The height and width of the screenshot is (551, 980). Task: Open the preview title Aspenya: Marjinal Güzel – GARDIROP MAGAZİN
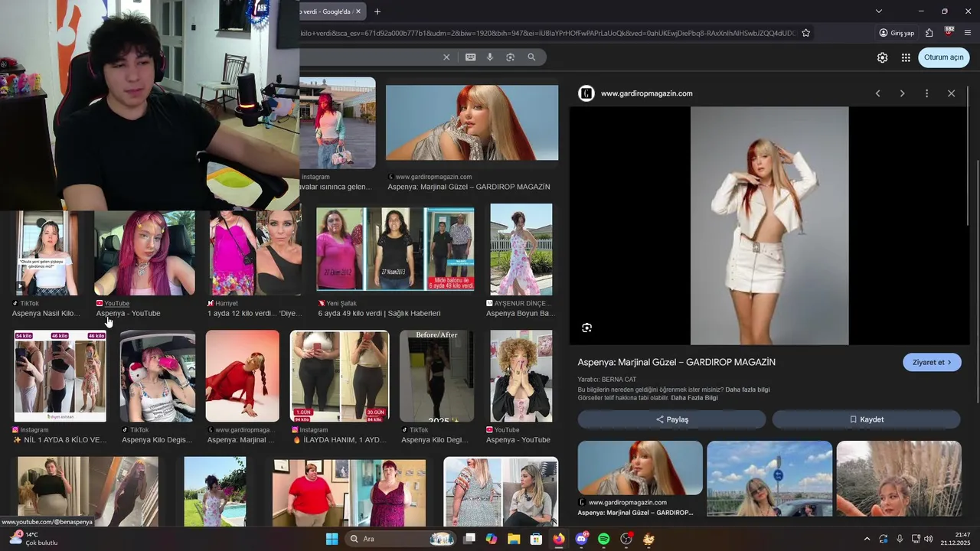[677, 362]
